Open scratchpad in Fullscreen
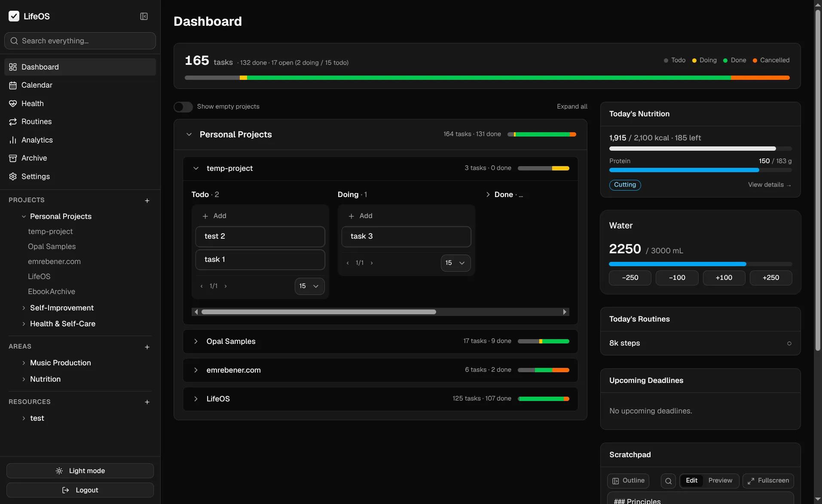822x504 pixels. [x=768, y=481]
